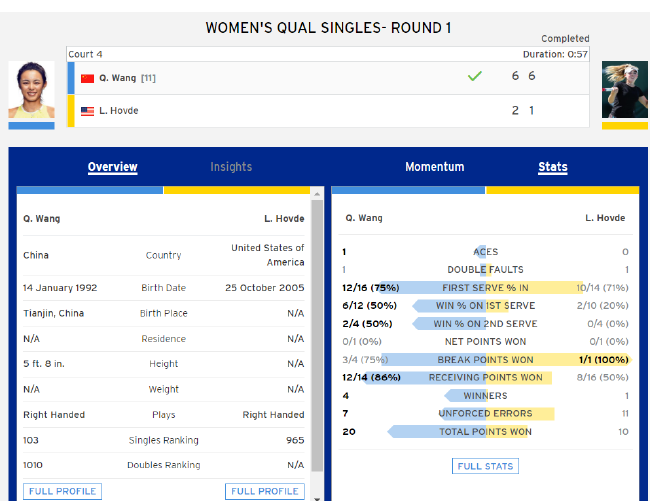Screen dimensions: 650x501
Task: Click the green winner checkmark icon
Action: [x=474, y=77]
